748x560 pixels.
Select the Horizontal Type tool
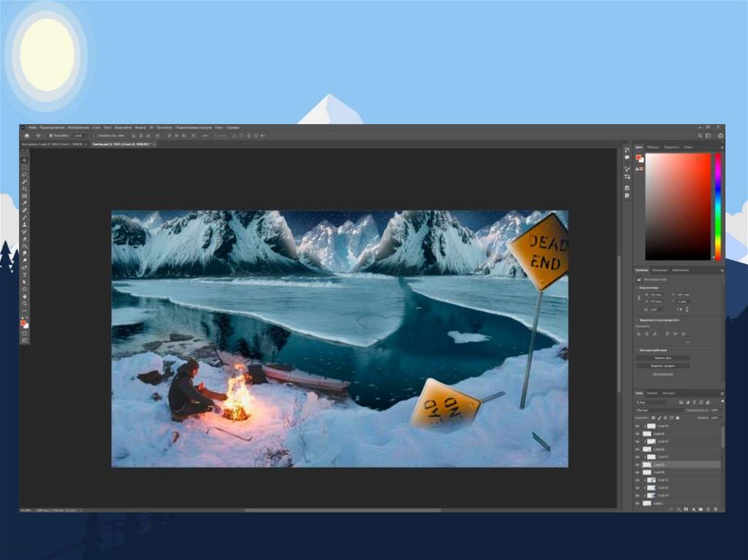point(25,275)
